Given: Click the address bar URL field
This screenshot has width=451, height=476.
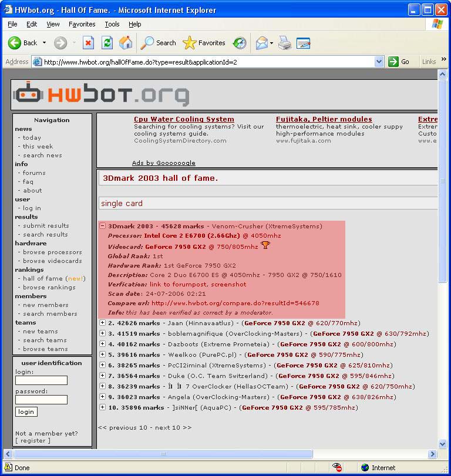Looking at the screenshot, I should [x=208, y=62].
